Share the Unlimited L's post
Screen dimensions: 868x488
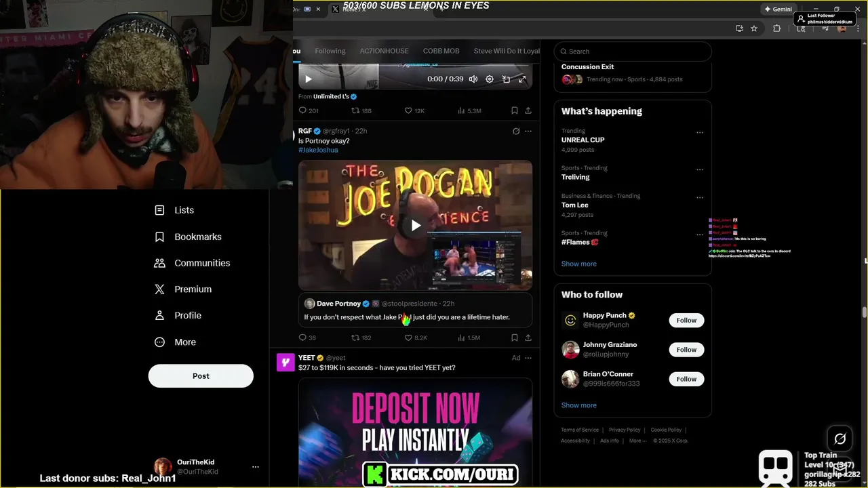528,110
